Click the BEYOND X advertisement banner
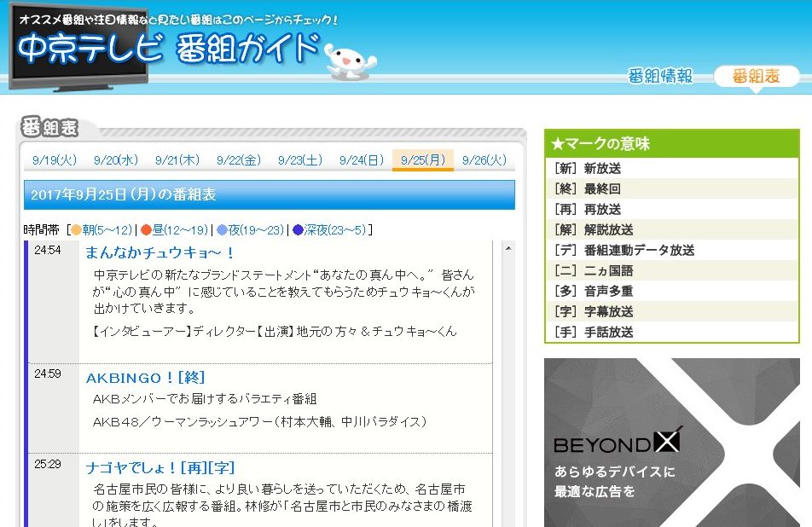This screenshot has width=812, height=527. pyautogui.click(x=671, y=443)
